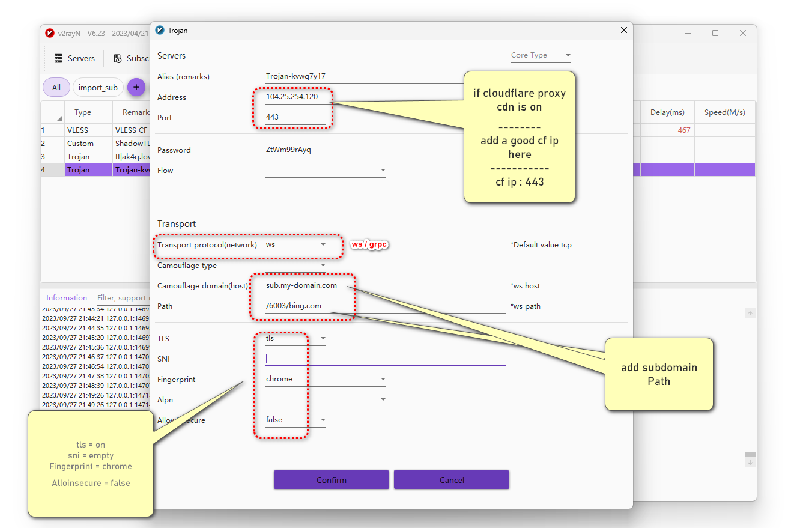
Task: Select the All group tab
Action: click(x=56, y=87)
